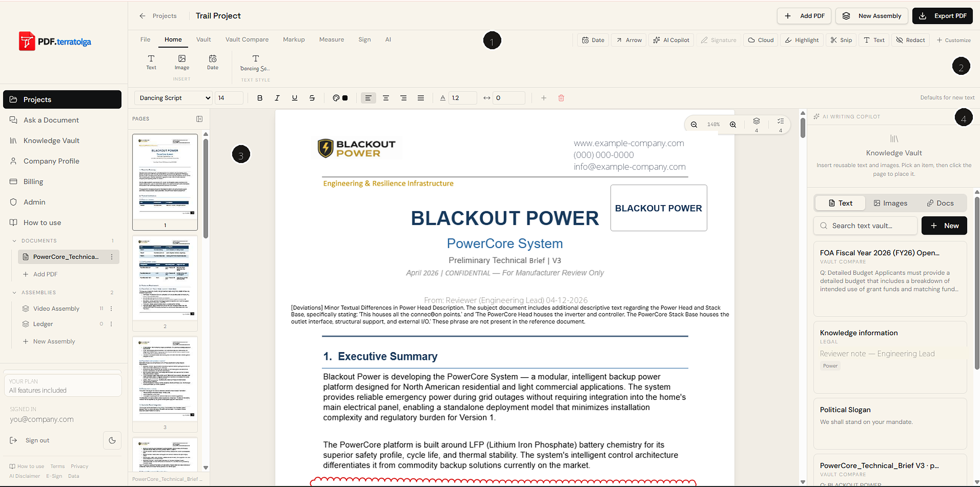
Task: Switch to the Vault tab
Action: point(204,40)
